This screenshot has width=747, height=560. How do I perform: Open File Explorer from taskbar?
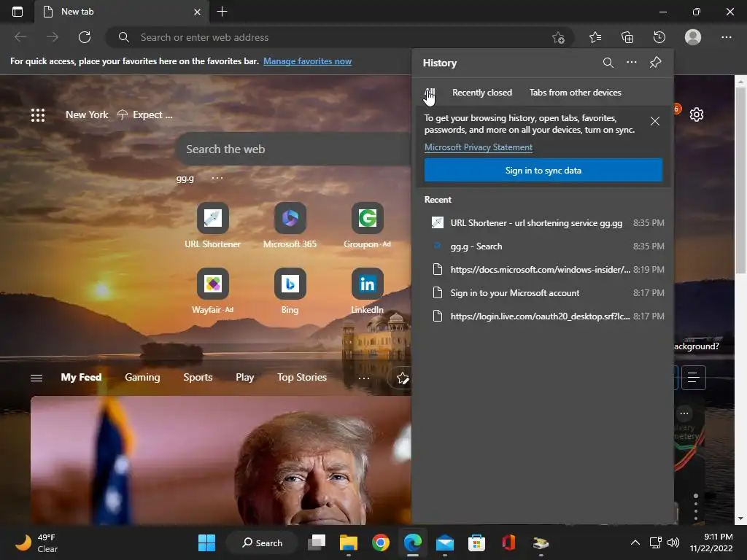point(348,542)
